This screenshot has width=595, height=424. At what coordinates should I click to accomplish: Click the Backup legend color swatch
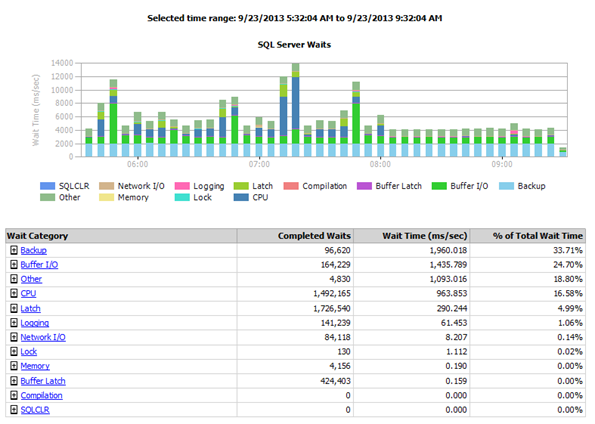coord(506,186)
